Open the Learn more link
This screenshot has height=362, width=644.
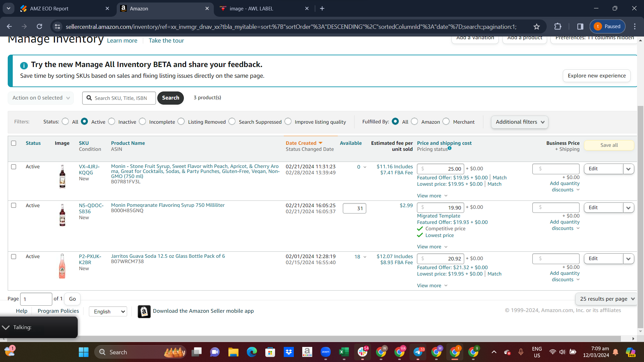click(122, 41)
